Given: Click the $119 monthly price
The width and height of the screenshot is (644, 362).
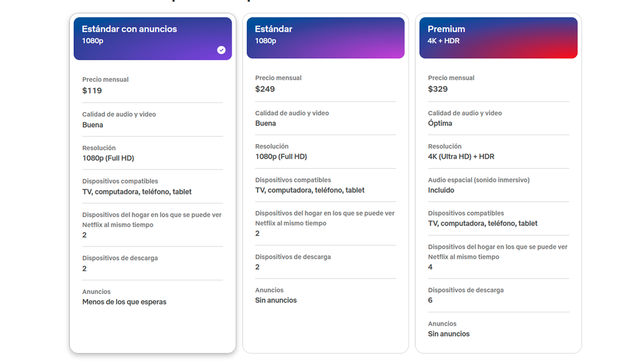Looking at the screenshot, I should pos(92,90).
